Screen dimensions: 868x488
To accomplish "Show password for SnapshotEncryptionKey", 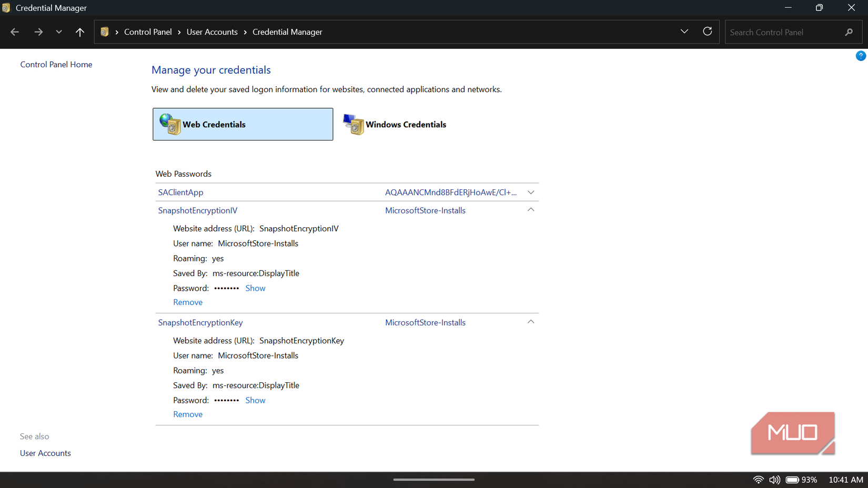I will [x=255, y=400].
